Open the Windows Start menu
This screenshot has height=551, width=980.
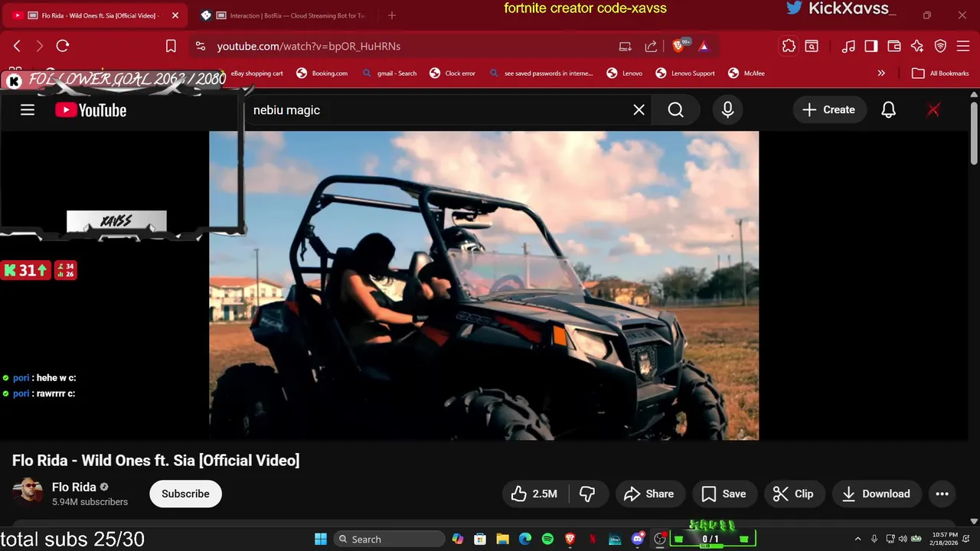click(321, 539)
